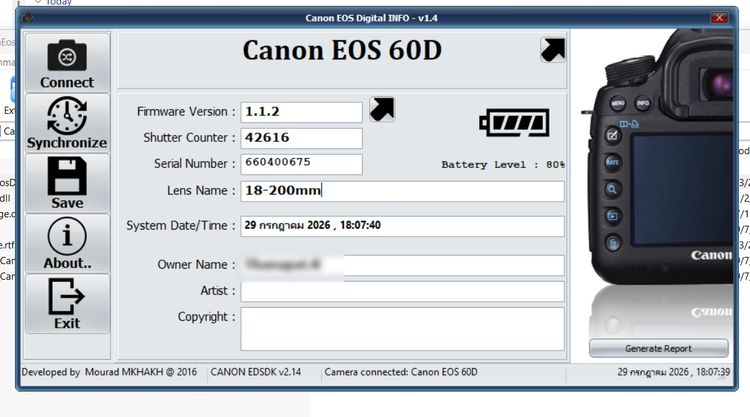Open the About.. information dialog
The width and height of the screenshot is (750, 417).
pos(67,243)
